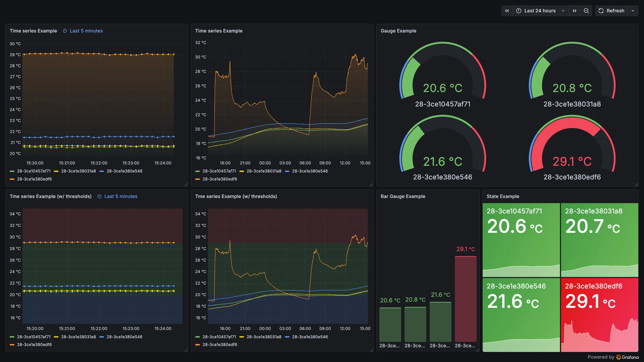Select the red 29.1 °C state tile
644x362 pixels.
click(x=599, y=315)
